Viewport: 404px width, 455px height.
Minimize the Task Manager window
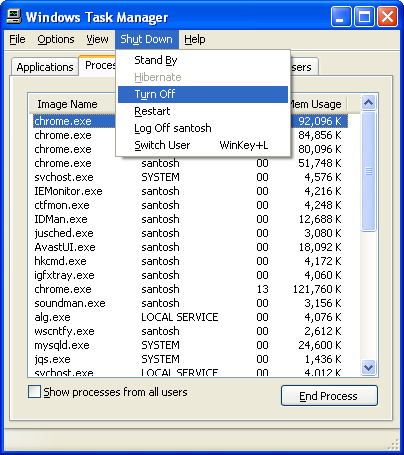[x=341, y=17]
